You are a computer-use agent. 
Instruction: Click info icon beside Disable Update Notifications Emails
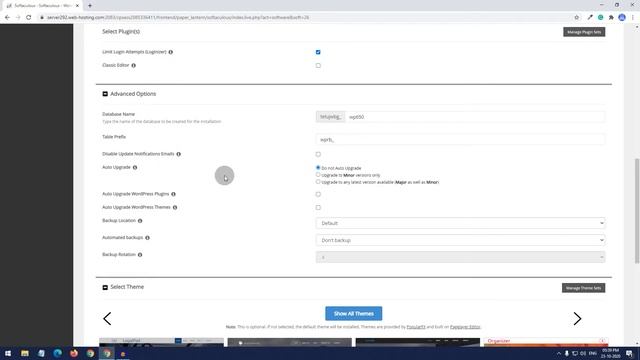coord(178,154)
